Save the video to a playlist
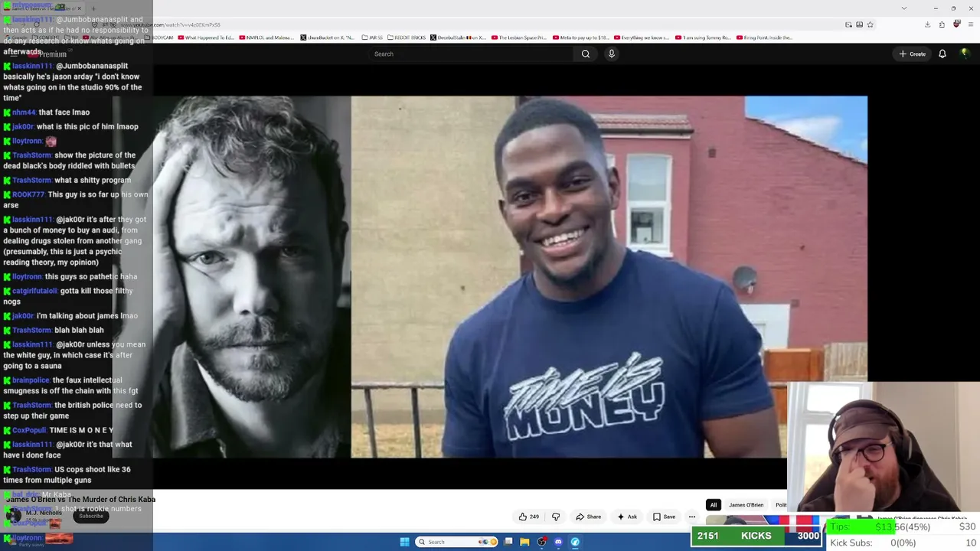The height and width of the screenshot is (551, 980). [665, 517]
